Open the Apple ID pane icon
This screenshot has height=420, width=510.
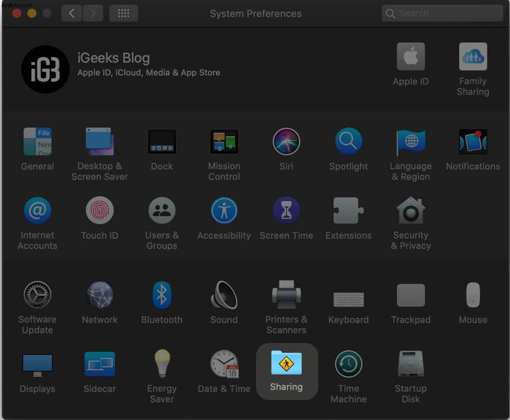[x=411, y=56]
